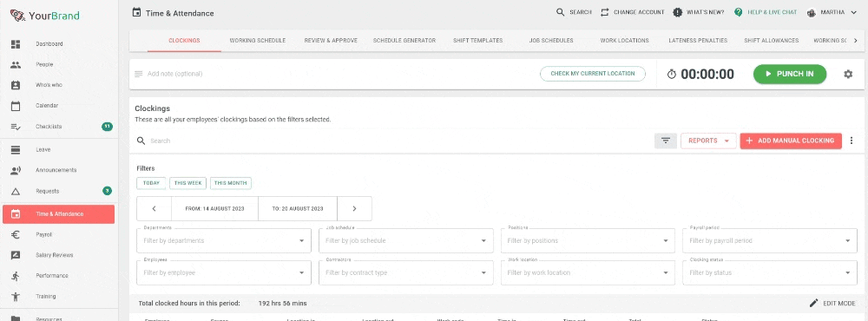Switch to the Review & Approve tab
Screen dimensions: 868x321
coord(331,41)
